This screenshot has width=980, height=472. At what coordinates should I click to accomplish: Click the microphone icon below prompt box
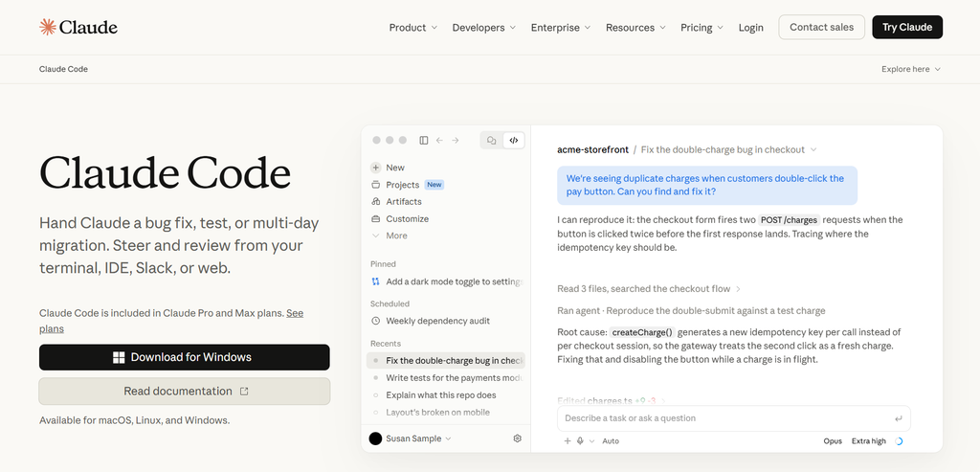581,440
